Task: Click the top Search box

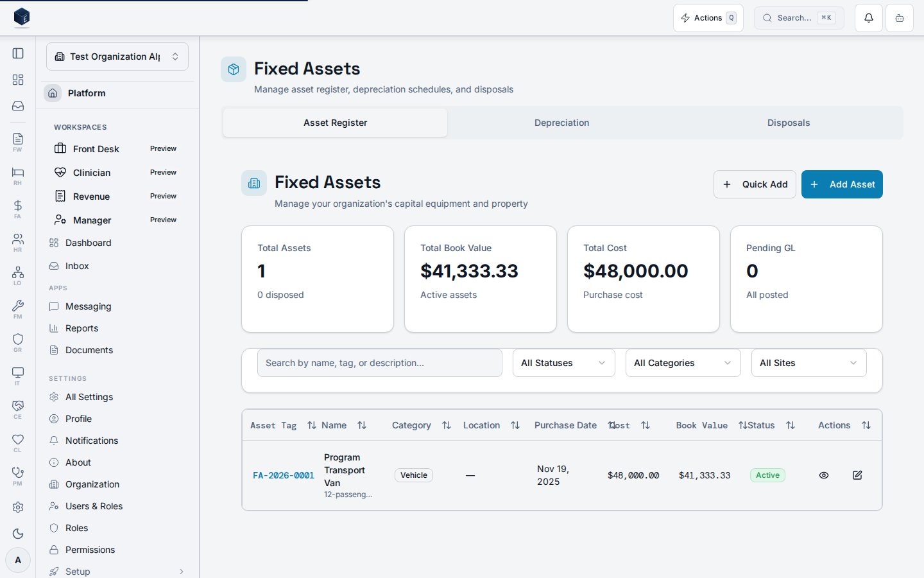Action: [799, 18]
